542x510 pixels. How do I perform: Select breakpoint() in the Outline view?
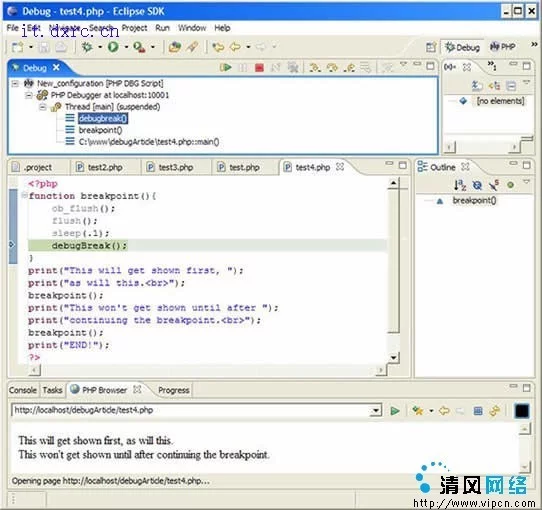[x=474, y=201]
